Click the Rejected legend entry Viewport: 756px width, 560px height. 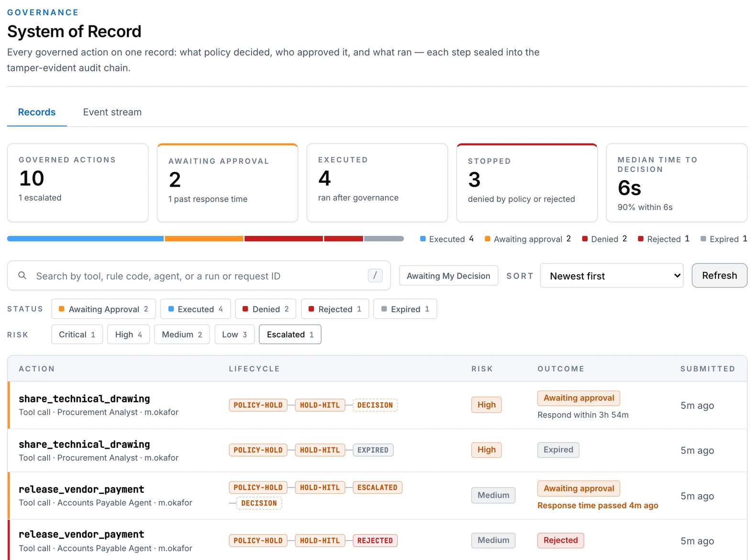(x=664, y=239)
